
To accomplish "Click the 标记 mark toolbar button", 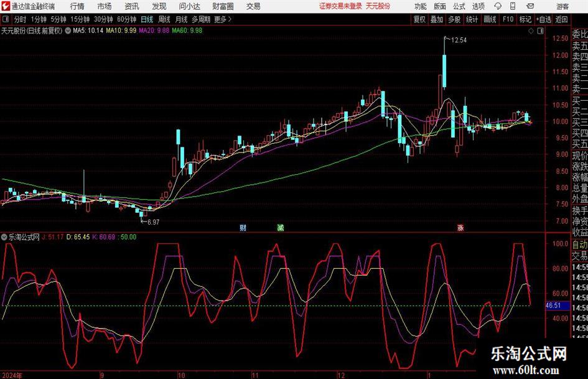I will pyautogui.click(x=525, y=19).
